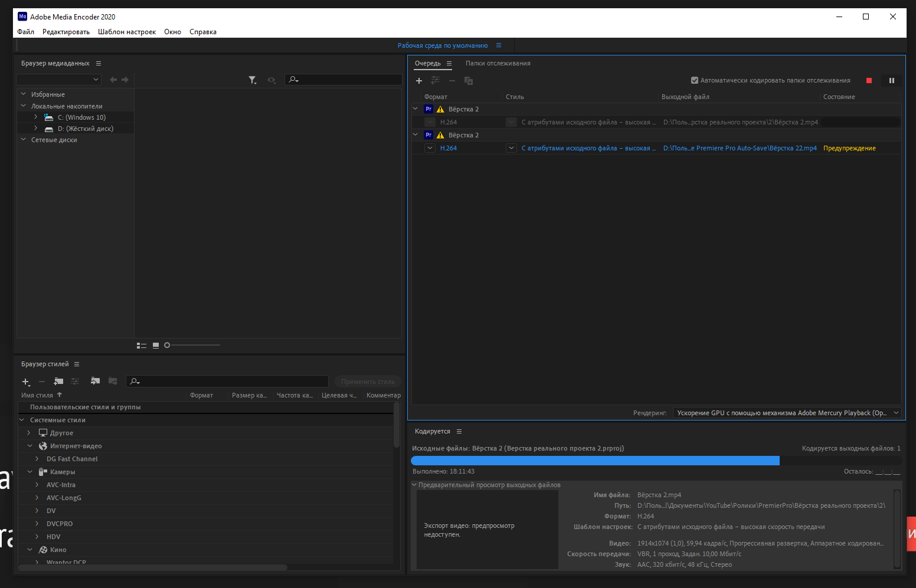Collapse the Системные стили group

pos(22,420)
